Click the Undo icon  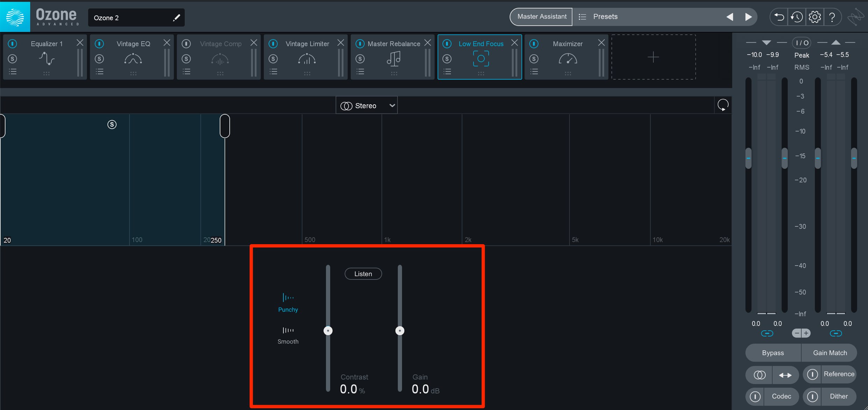779,17
